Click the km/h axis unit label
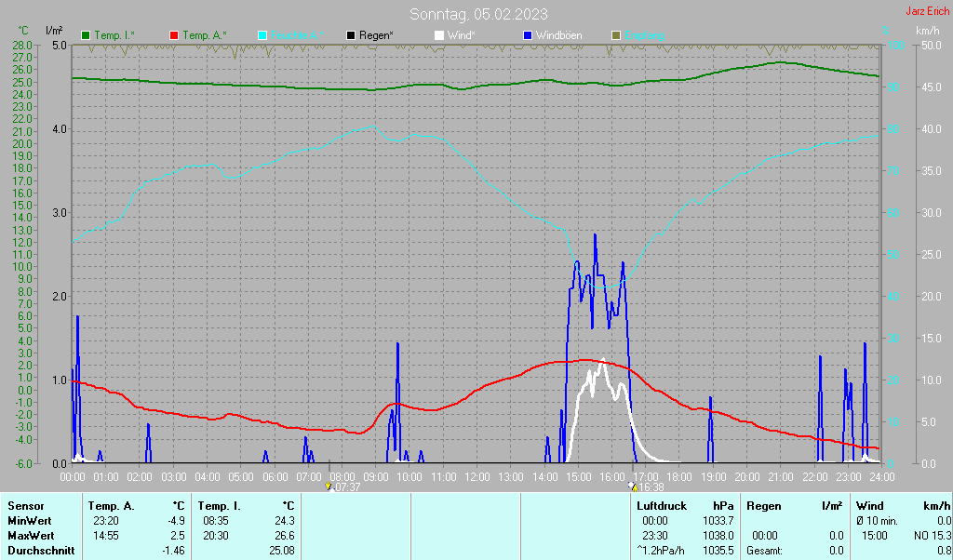The width and height of the screenshot is (953, 560). coord(927,32)
